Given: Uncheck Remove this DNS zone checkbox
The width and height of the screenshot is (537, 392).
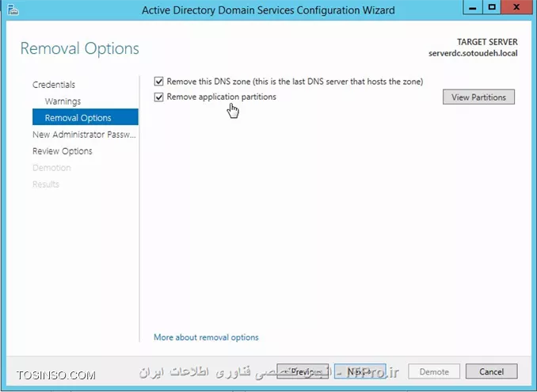Looking at the screenshot, I should (x=158, y=82).
